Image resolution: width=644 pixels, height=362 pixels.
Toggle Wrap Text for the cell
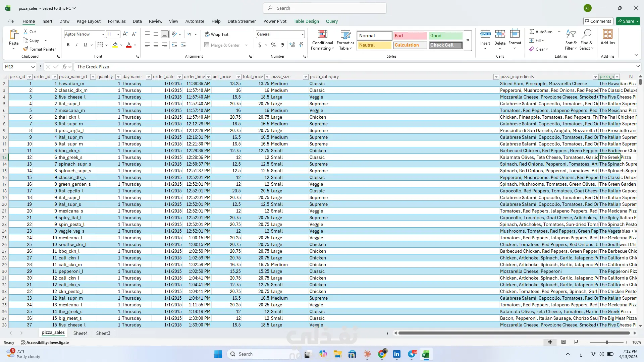216,34
